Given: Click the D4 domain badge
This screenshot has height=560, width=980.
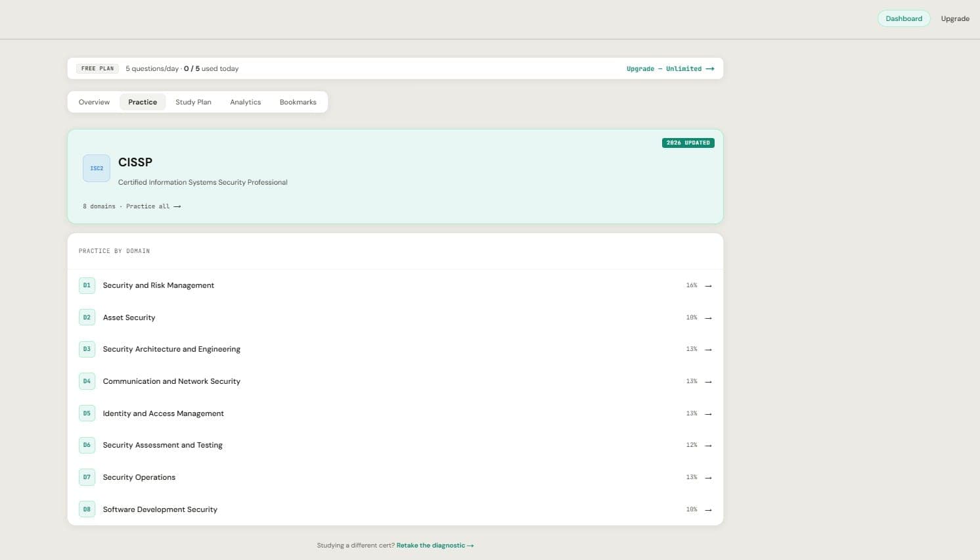Looking at the screenshot, I should [x=87, y=381].
